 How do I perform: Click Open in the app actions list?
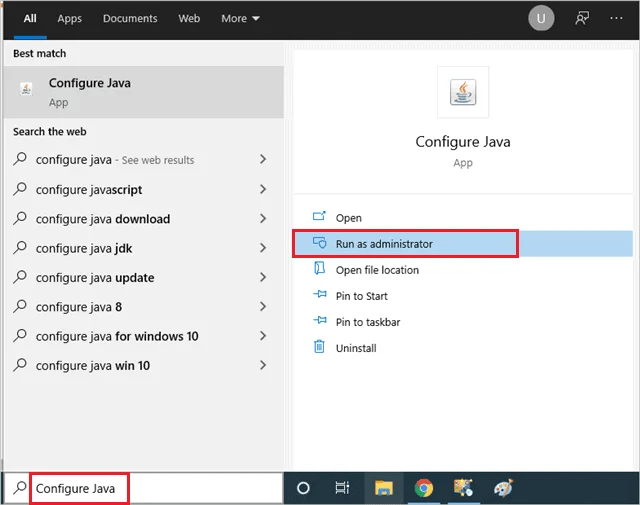(463, 218)
